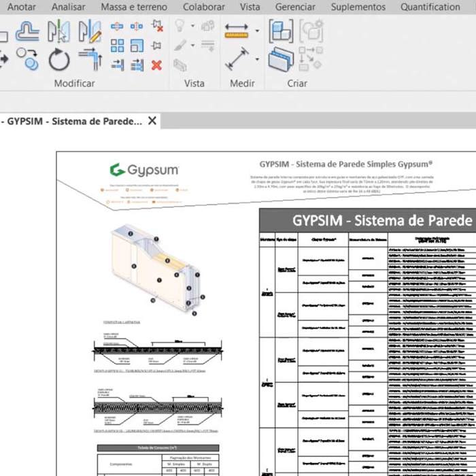476x476 pixels.
Task: Click the 'M. Duplo' column header
Action: click(x=205, y=464)
